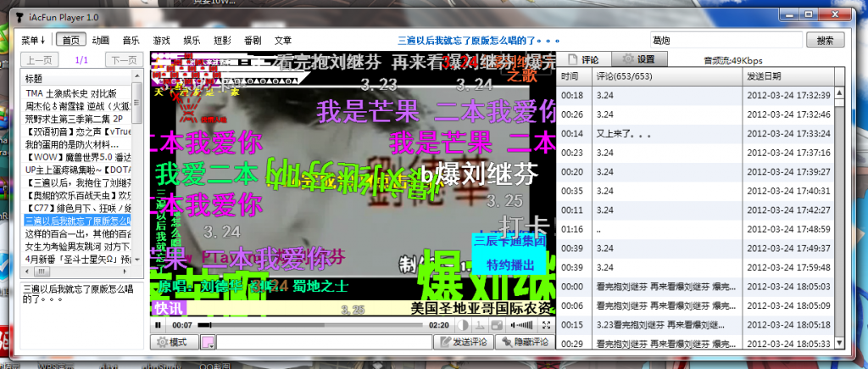Toggle 隐藏评论 to hide comments
The height and width of the screenshot is (369, 868).
pos(524,342)
